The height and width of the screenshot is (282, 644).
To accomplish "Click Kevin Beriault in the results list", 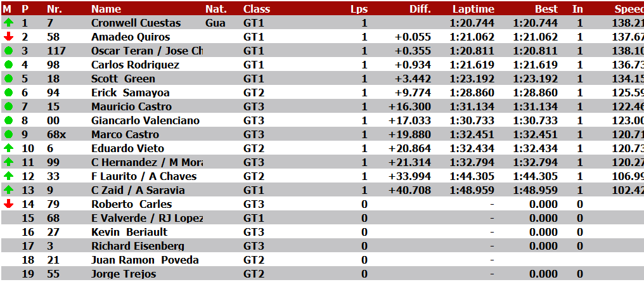I will coord(130,232).
